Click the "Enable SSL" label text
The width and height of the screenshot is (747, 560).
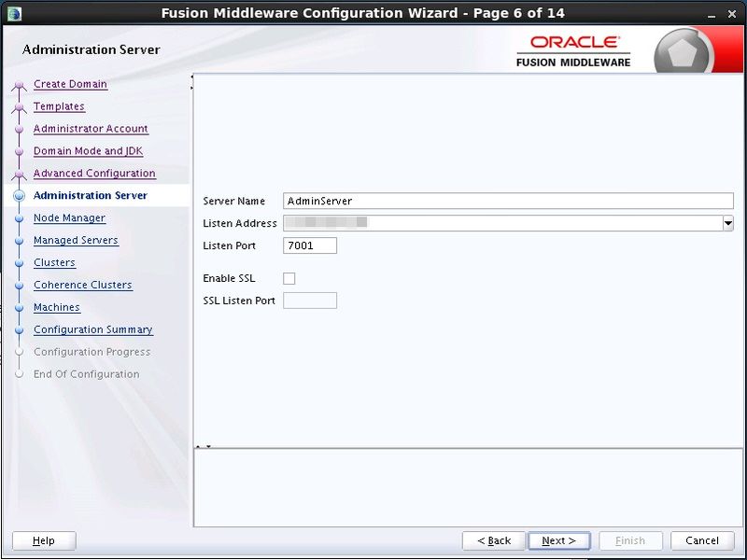pos(229,278)
